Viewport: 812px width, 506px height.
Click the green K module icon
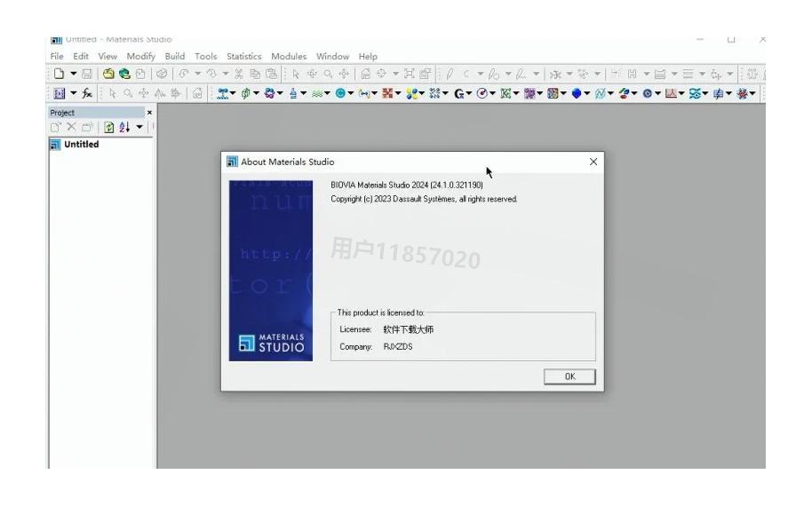coord(506,93)
